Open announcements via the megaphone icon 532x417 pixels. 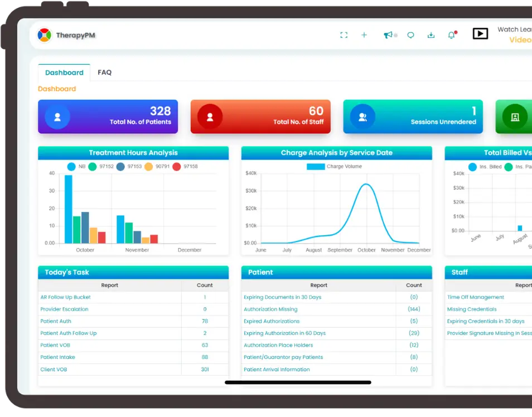[389, 35]
